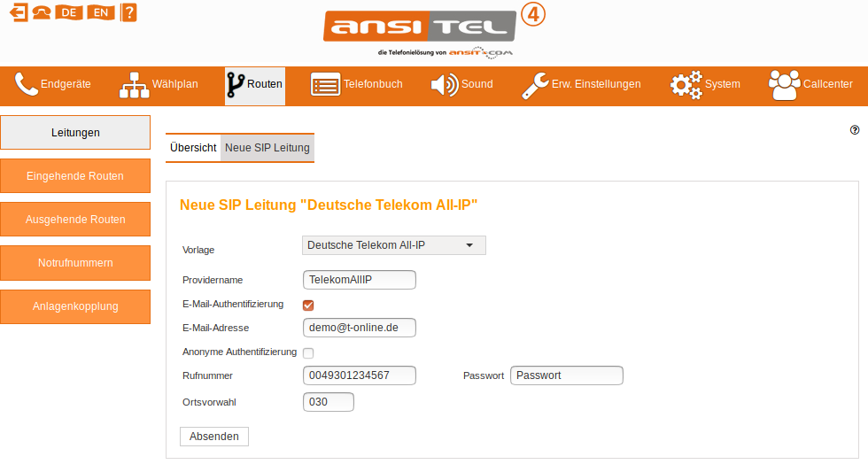Viewport: 868px width, 472px height.
Task: Open the Telefonbuch section
Action: pos(357,85)
